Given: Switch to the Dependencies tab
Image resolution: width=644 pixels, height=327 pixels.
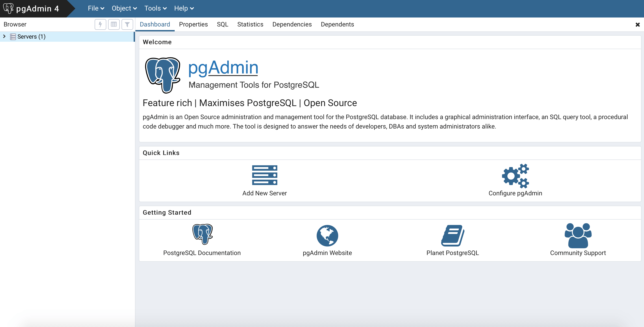Looking at the screenshot, I should click(x=292, y=24).
